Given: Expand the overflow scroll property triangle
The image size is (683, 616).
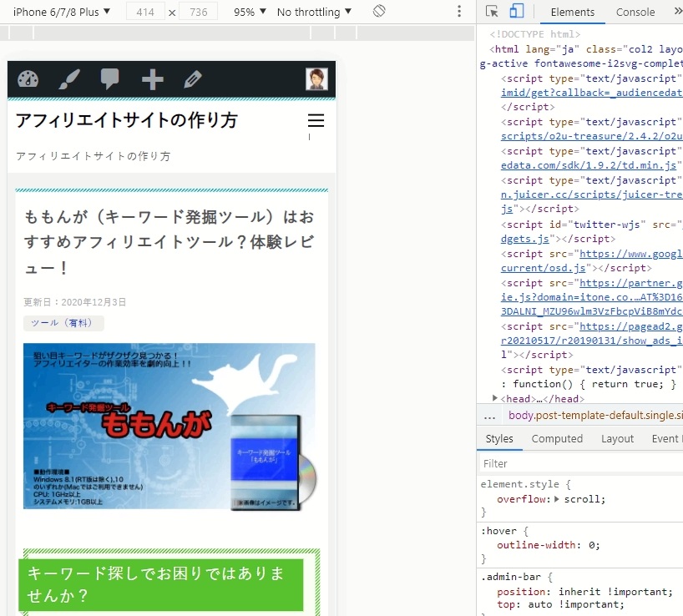Looking at the screenshot, I should coord(557,499).
